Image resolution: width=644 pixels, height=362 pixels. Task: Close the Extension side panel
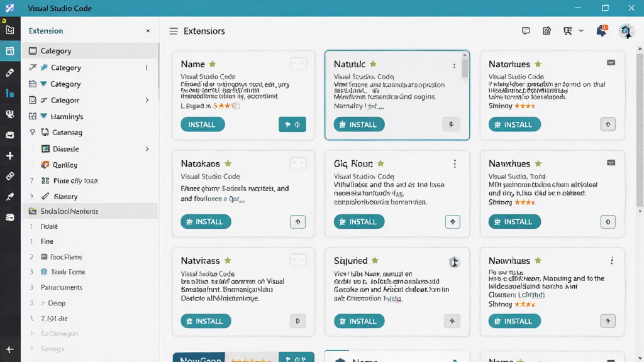tap(148, 31)
